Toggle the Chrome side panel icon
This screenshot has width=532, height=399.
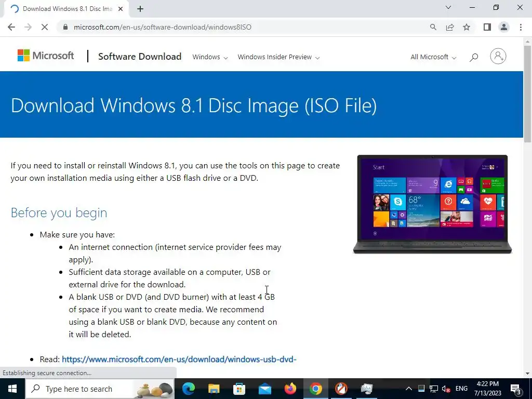coord(487,27)
